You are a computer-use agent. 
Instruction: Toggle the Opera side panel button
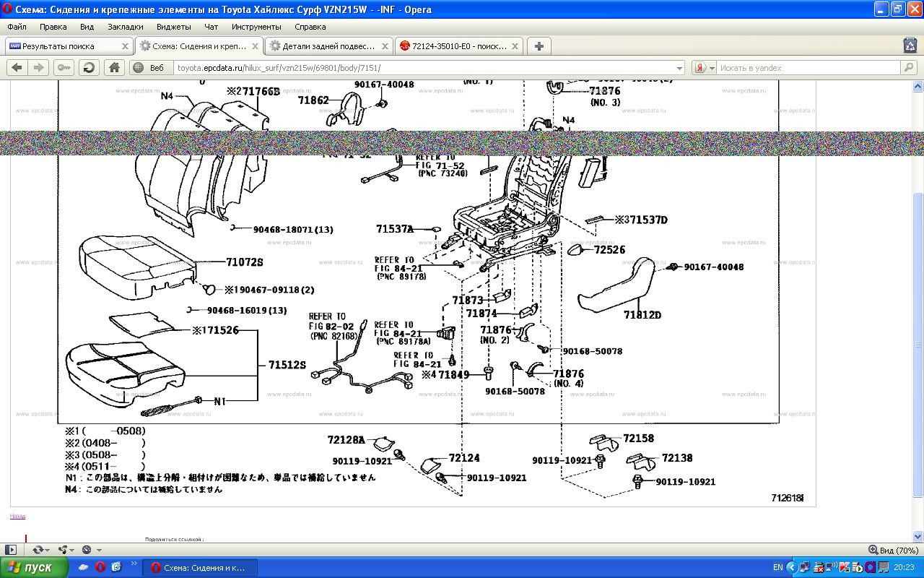(x=10, y=550)
